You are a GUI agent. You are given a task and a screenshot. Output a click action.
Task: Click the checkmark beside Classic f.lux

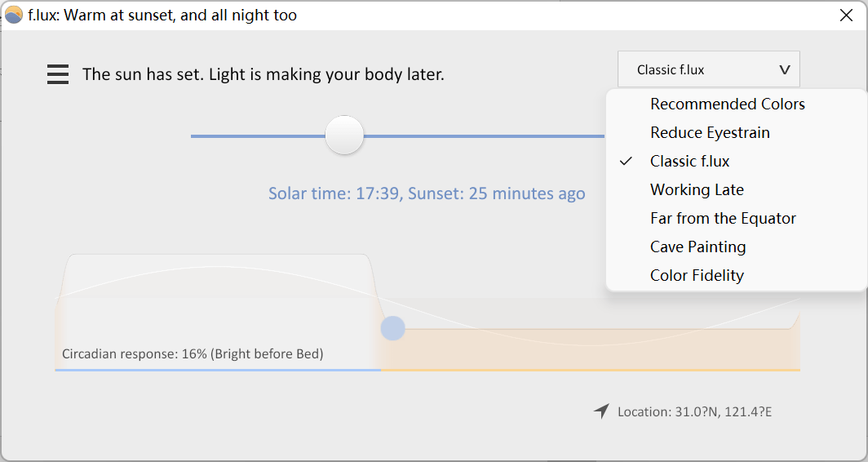coord(626,161)
